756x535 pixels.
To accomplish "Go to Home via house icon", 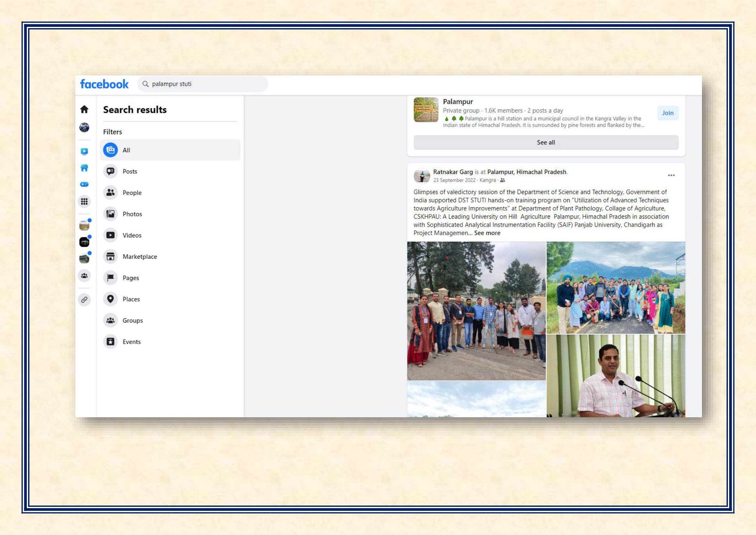I will point(84,109).
